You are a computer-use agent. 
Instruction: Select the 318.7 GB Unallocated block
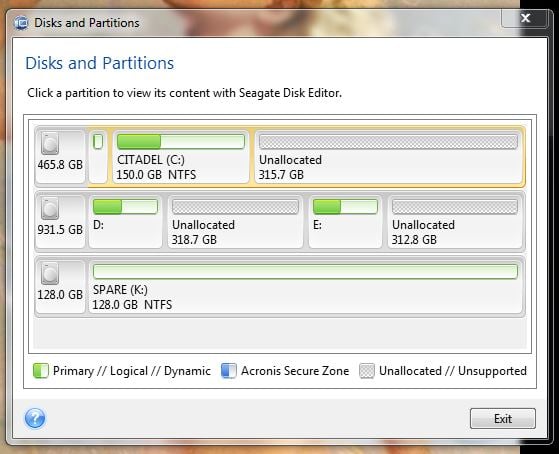[235, 221]
